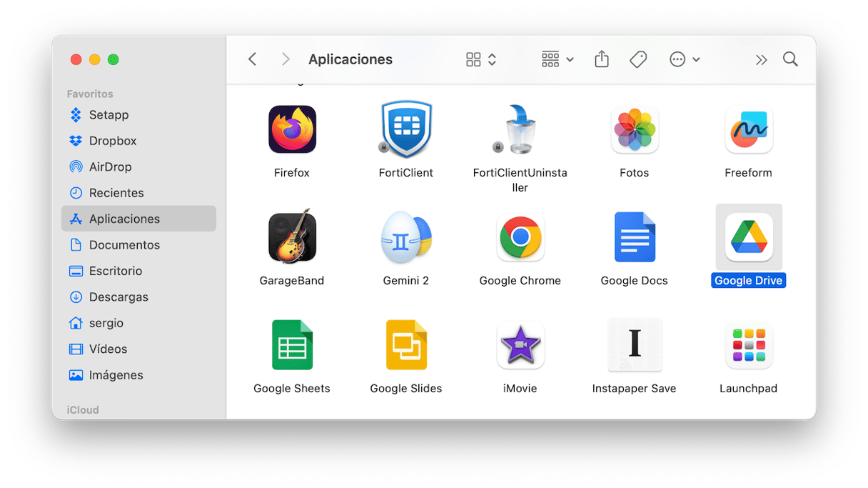Expand the group-by options dropdown
Screen dimensions: 868x488
[557, 60]
